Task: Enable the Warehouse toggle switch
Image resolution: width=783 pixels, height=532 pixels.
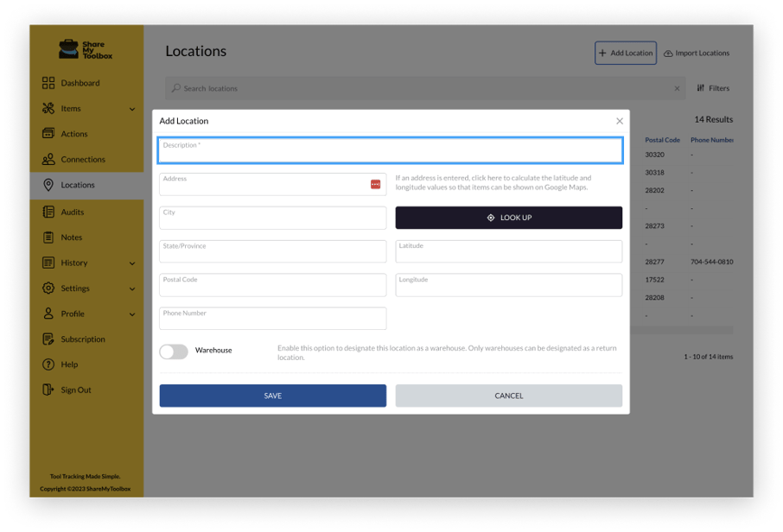Action: 174,351
